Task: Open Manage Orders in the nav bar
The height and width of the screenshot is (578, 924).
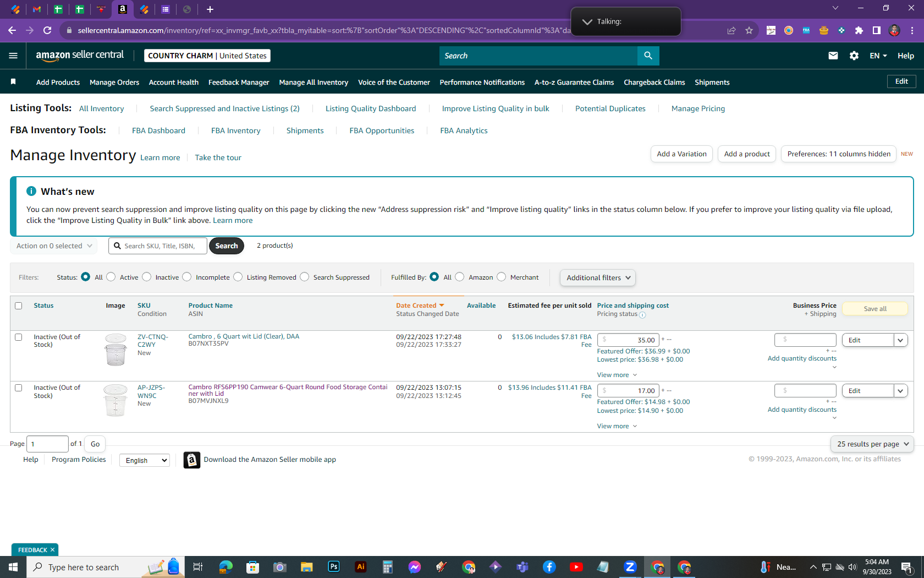Action: click(x=114, y=82)
